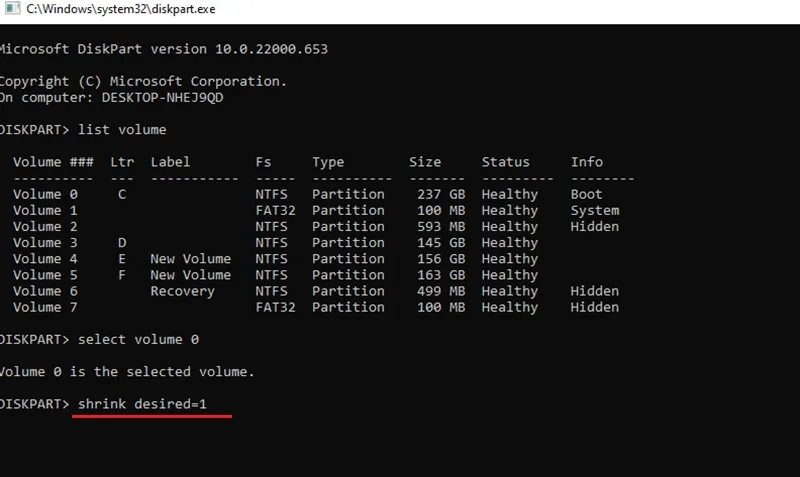Click 'Volume 1' in the volume list
800x477 pixels.
click(x=45, y=210)
